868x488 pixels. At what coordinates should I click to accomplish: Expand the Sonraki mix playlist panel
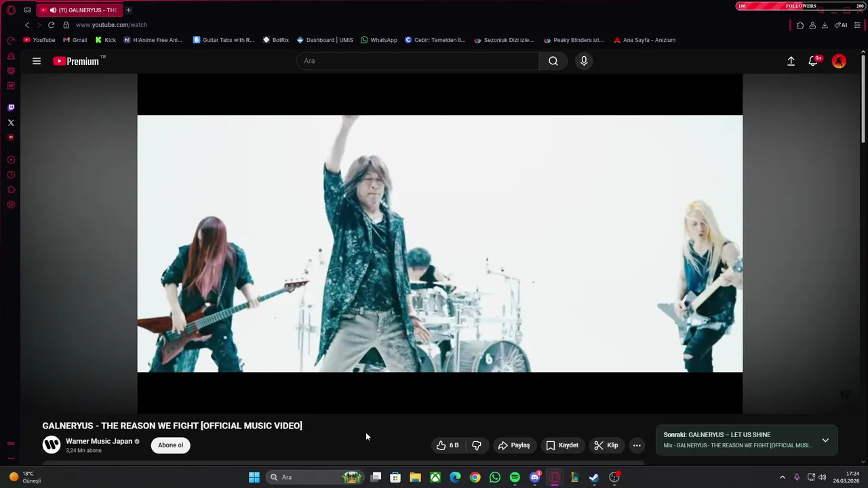point(825,440)
